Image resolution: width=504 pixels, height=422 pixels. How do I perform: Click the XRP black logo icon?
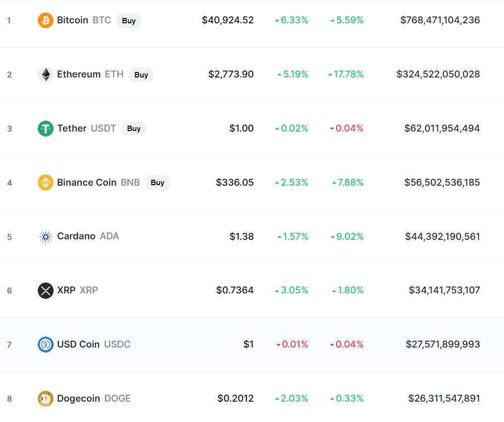point(46,290)
